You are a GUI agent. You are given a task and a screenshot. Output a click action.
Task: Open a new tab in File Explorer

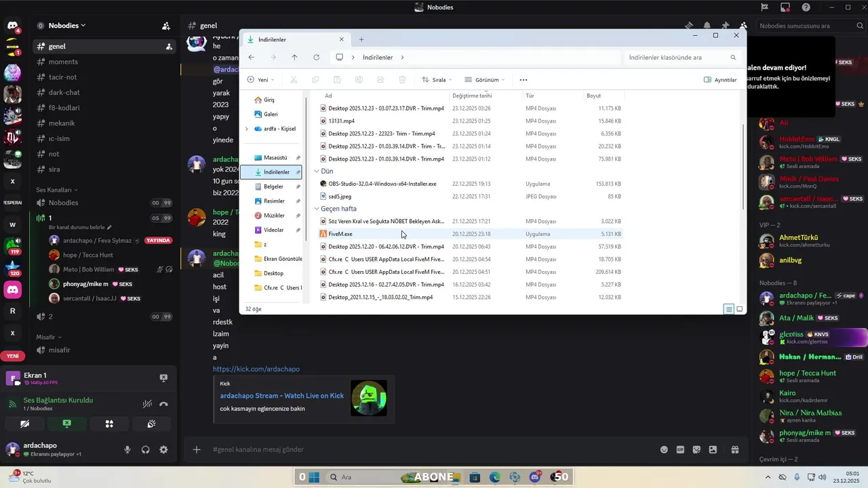[361, 40]
